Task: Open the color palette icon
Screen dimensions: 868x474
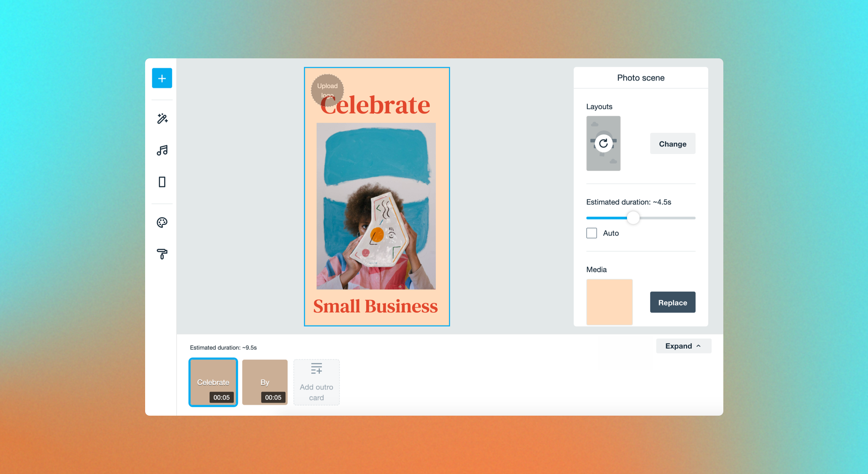Action: click(162, 223)
